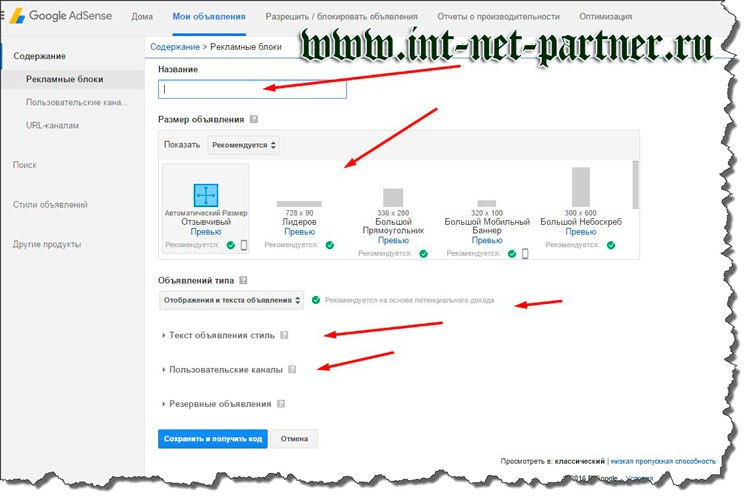Click mobile phone icon under Отзывчивый size
Screen dimensions: 750x501
click(243, 245)
